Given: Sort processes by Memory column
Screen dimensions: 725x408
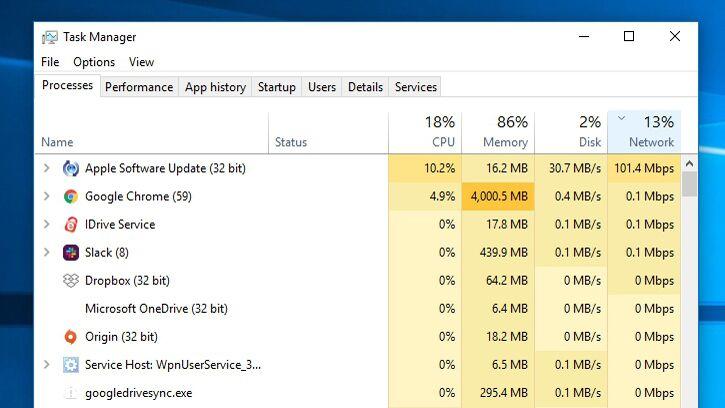Looking at the screenshot, I should 498,132.
